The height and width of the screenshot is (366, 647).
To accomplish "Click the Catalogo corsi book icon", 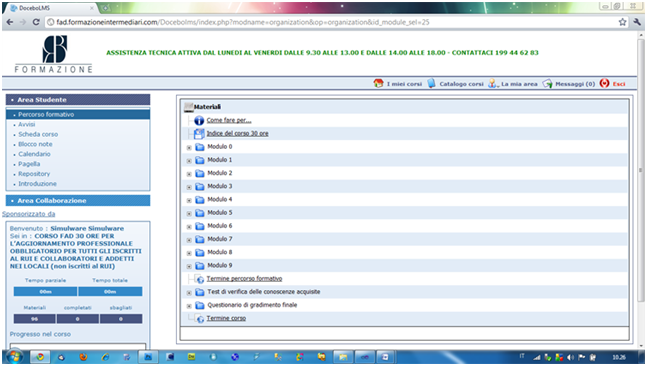I will [x=431, y=83].
